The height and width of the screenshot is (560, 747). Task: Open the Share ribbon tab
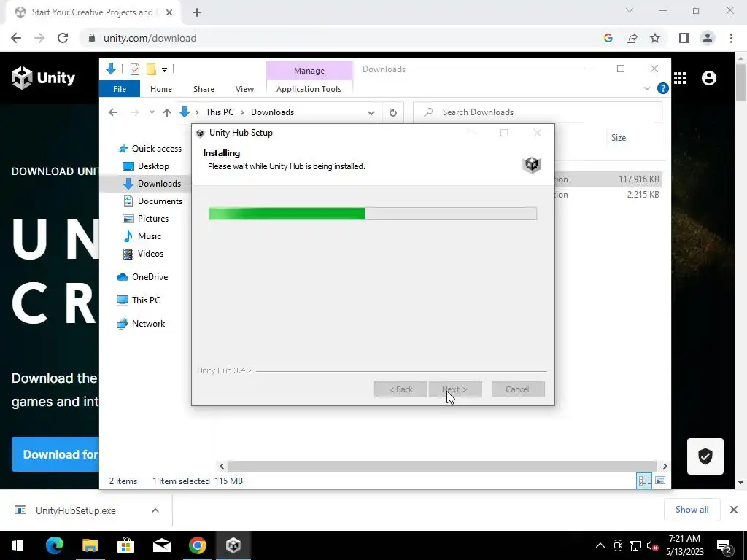[204, 89]
